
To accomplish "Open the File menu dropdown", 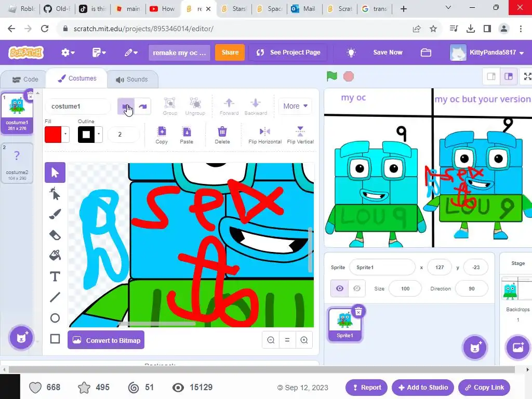I will [x=99, y=52].
